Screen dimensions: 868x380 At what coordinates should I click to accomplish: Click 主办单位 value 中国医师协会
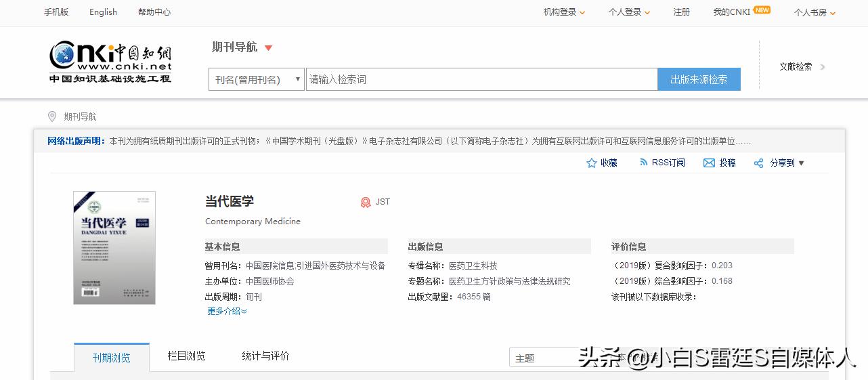coord(270,281)
